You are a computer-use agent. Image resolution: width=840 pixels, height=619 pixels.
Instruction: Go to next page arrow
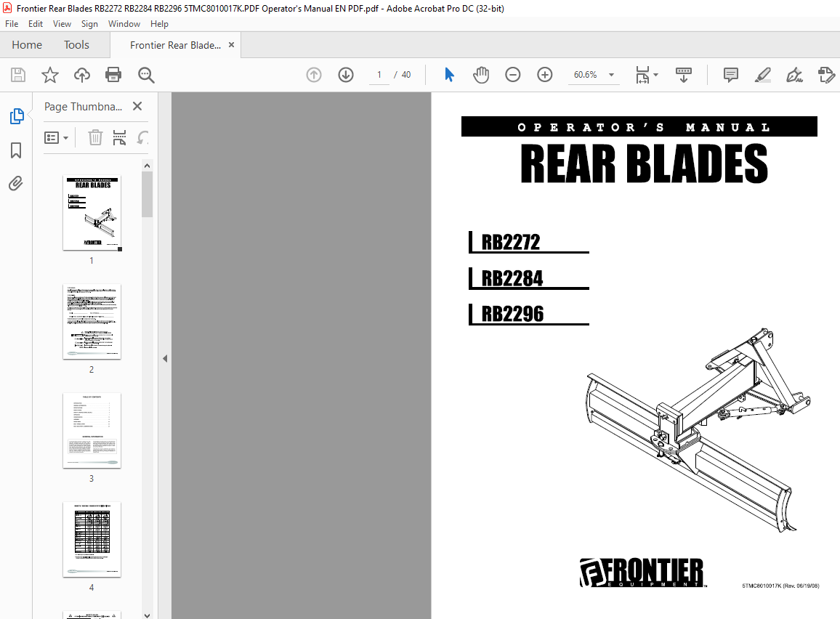(x=346, y=75)
